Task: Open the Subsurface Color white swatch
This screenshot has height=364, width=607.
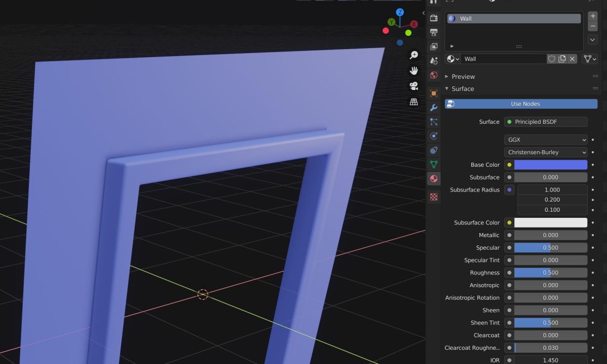Action: coord(551,222)
